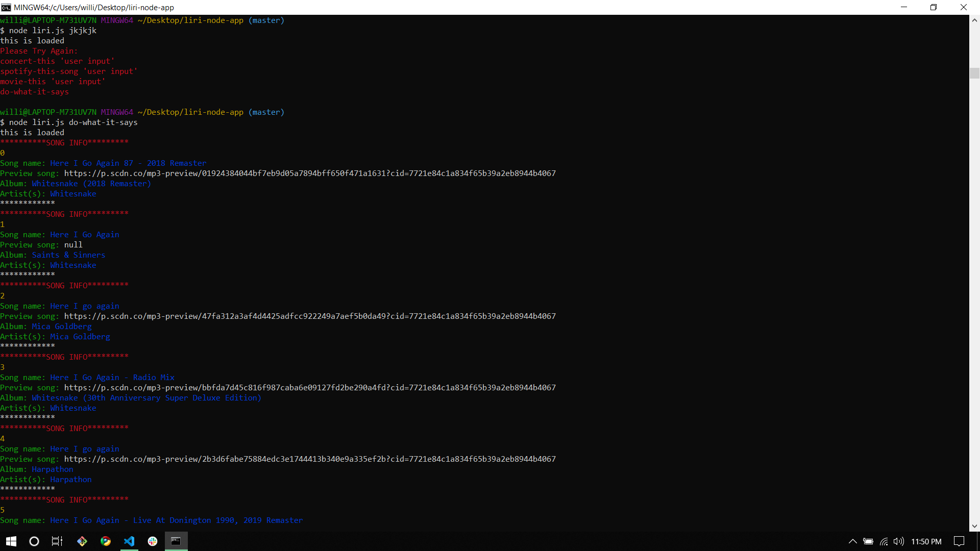The image size is (980, 551).
Task: Open the Action Center notification panel
Action: pos(959,542)
